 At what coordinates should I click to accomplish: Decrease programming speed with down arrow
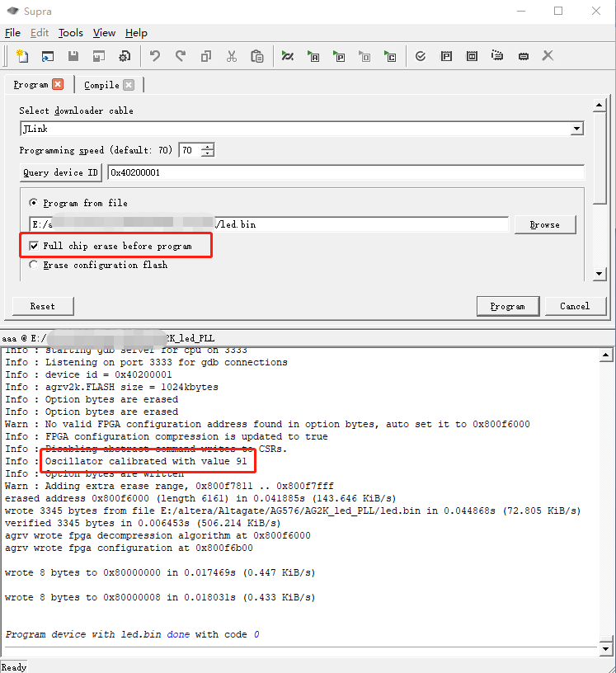click(208, 153)
